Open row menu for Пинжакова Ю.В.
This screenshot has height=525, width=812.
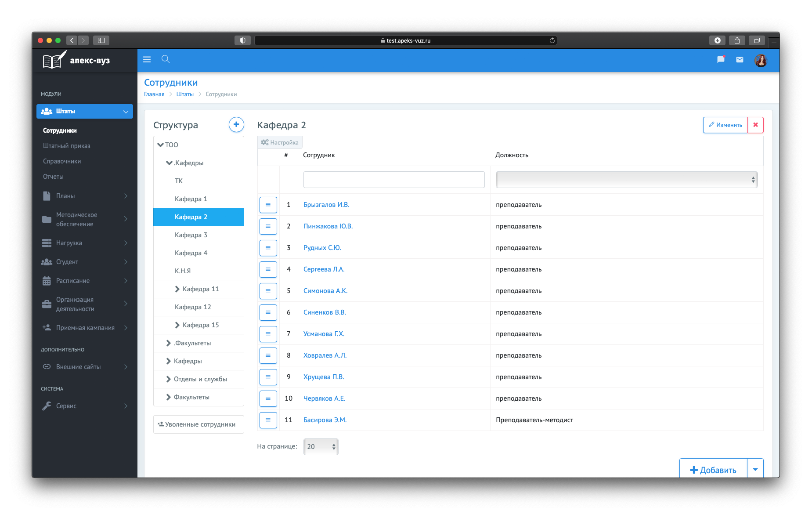pyautogui.click(x=268, y=226)
